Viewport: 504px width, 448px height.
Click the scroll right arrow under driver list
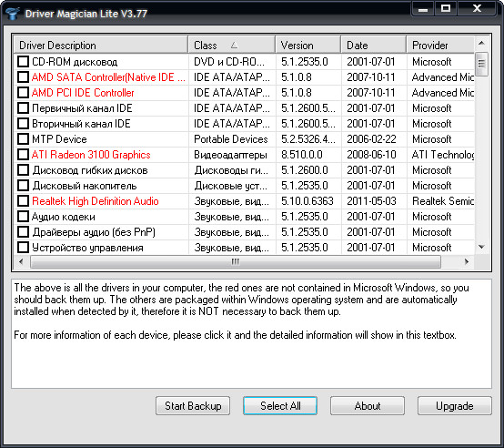(x=467, y=261)
